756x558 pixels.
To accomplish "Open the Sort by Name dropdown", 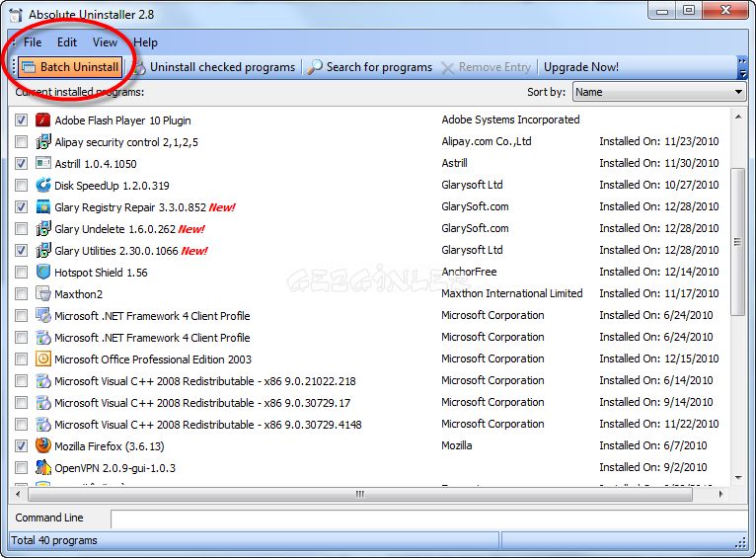I will pyautogui.click(x=659, y=92).
